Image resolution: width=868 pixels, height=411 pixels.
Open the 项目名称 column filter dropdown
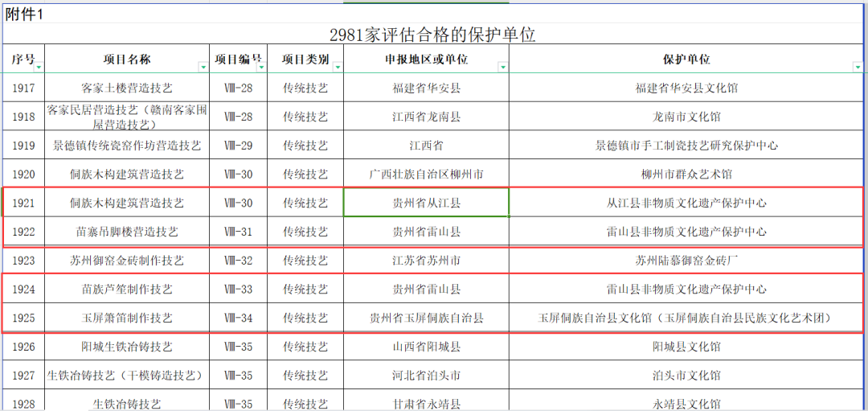point(203,68)
